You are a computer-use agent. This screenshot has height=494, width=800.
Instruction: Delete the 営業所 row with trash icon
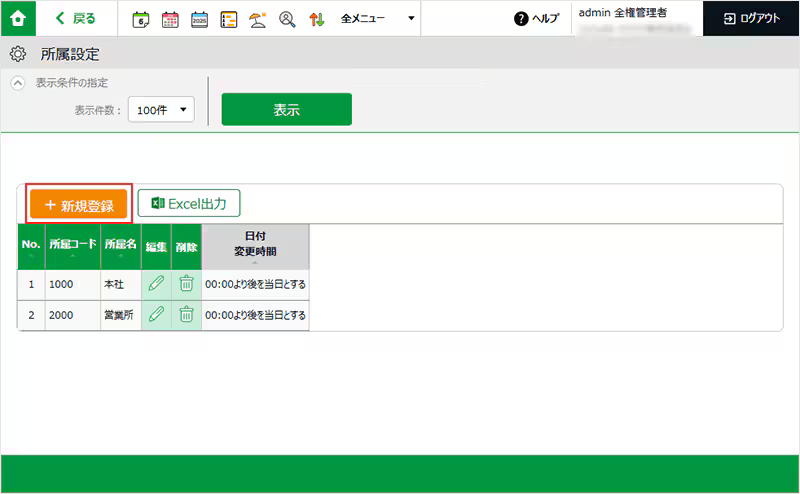[x=186, y=315]
